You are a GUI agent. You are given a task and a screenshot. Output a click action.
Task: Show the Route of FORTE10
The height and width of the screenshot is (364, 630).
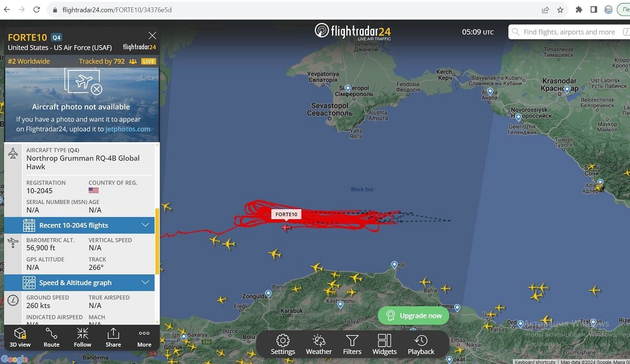[51, 337]
